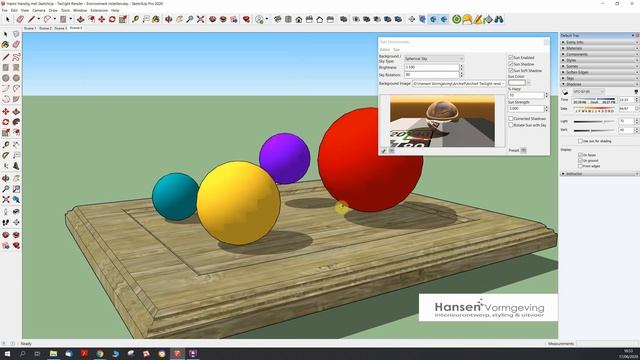Open the Background Image path dropdown
This screenshot has width=640, height=360.
coord(458,83)
